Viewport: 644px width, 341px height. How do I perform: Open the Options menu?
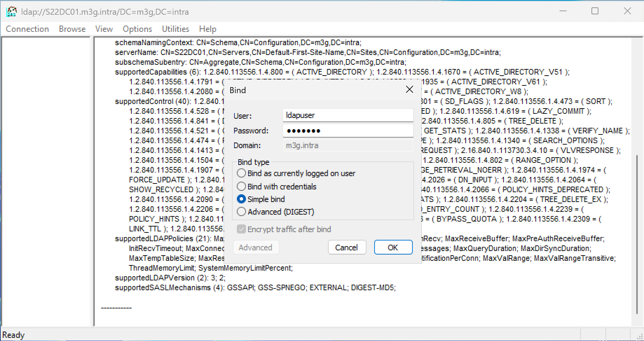pos(137,29)
